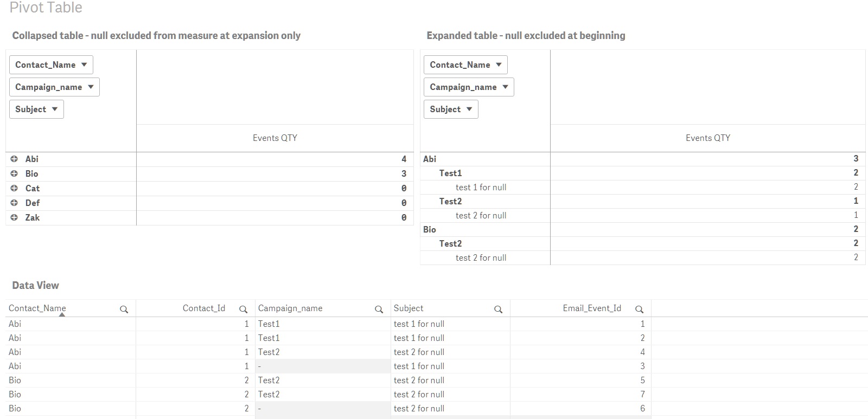Click the Campaign_name column header in Data View
868x419 pixels.
point(291,308)
